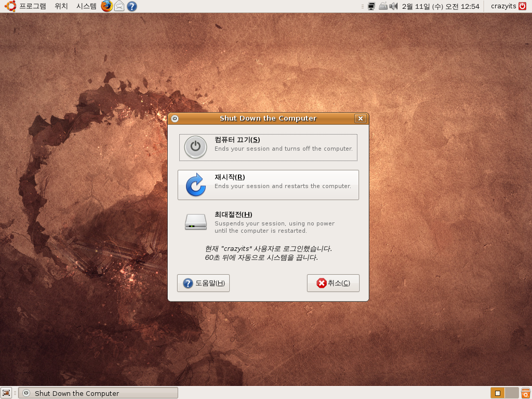Choose 컴퓨터 끄기(S) shut down option

(x=268, y=147)
